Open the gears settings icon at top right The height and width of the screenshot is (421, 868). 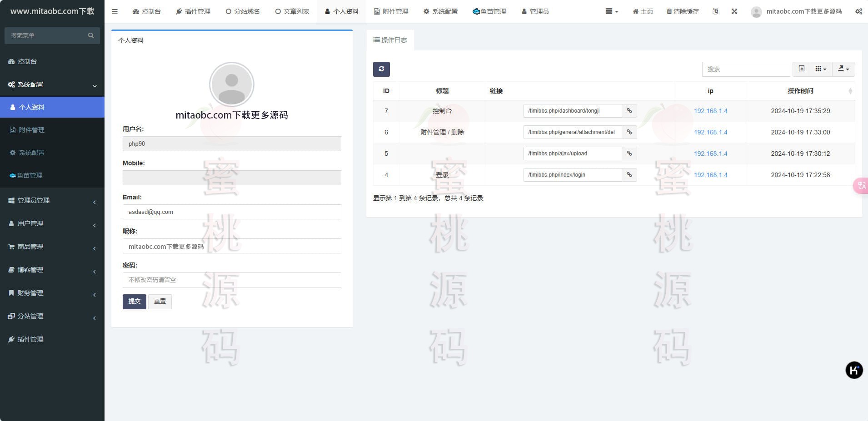[858, 11]
